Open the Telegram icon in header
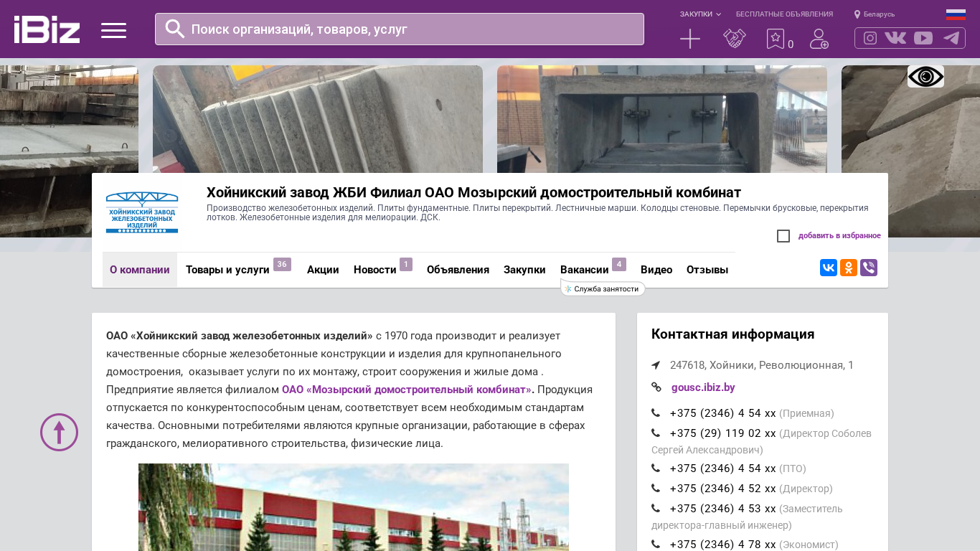This screenshot has width=980, height=551. [x=951, y=38]
